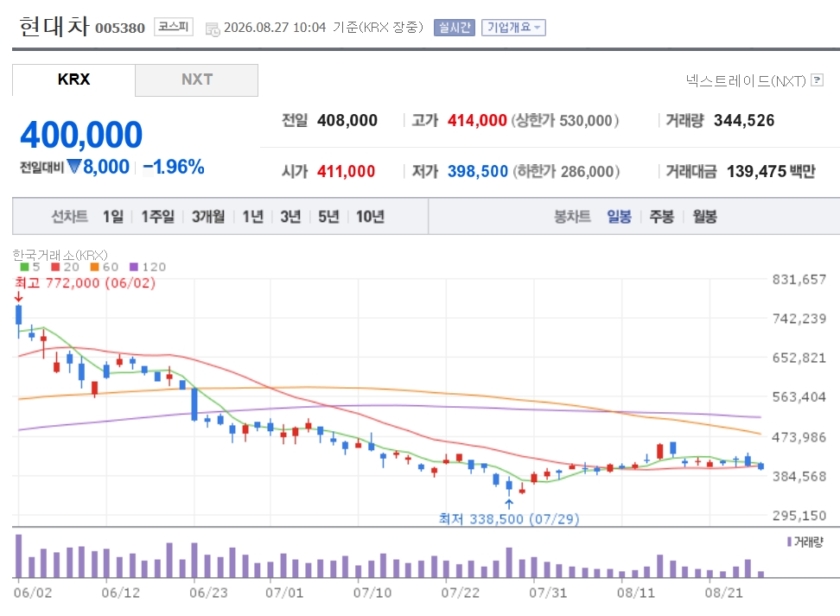This screenshot has height=616, width=840.
Task: Click the 07/01 date axis label
Action: [284, 593]
